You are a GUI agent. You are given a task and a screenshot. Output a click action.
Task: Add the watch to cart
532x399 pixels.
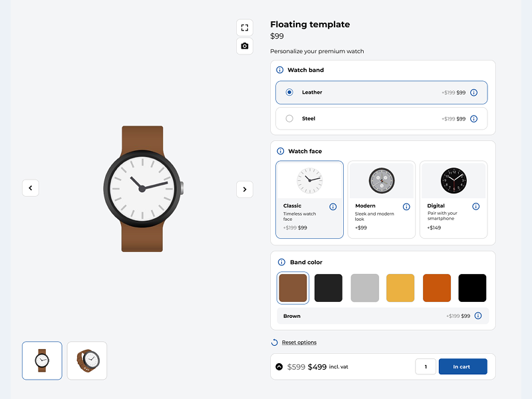[463, 366]
